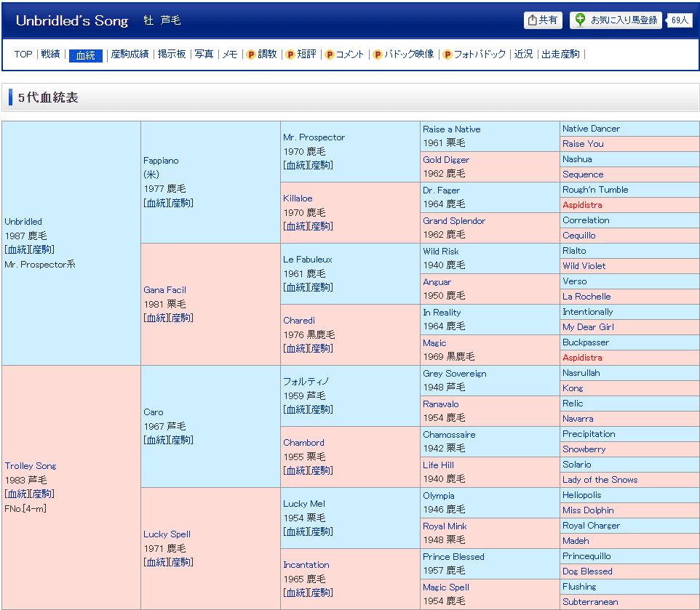Click the 写真 tab
700x610 pixels.
pyautogui.click(x=204, y=54)
